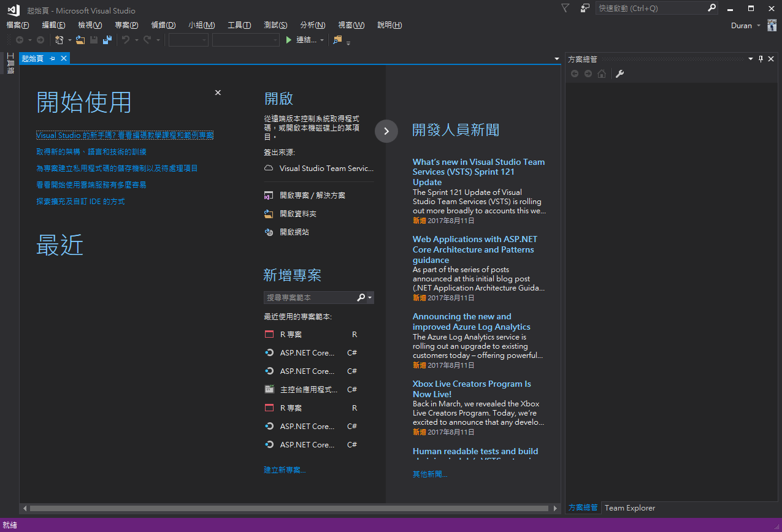Open the 工具(T) menu
Screen dimensions: 782x532
point(239,25)
